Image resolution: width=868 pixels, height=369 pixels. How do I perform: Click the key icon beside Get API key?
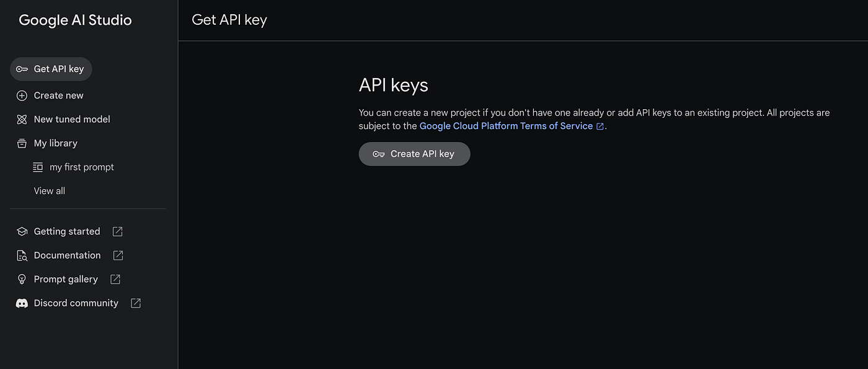[x=22, y=69]
